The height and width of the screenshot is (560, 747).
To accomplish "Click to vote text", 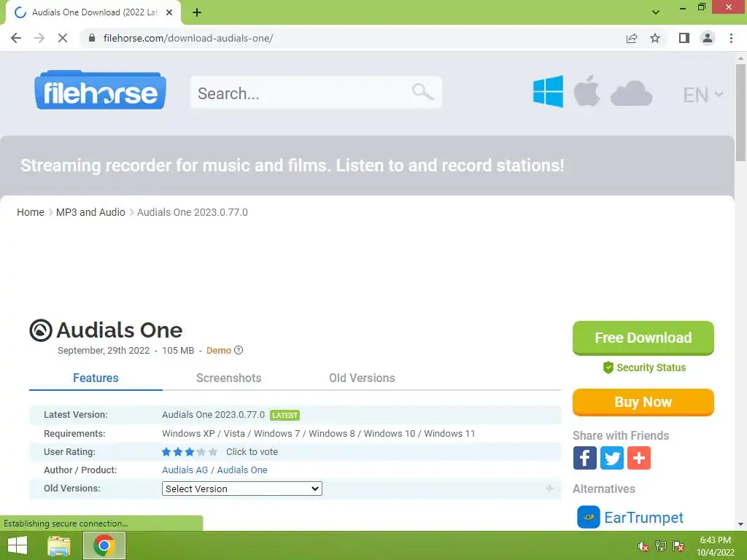I will [252, 452].
